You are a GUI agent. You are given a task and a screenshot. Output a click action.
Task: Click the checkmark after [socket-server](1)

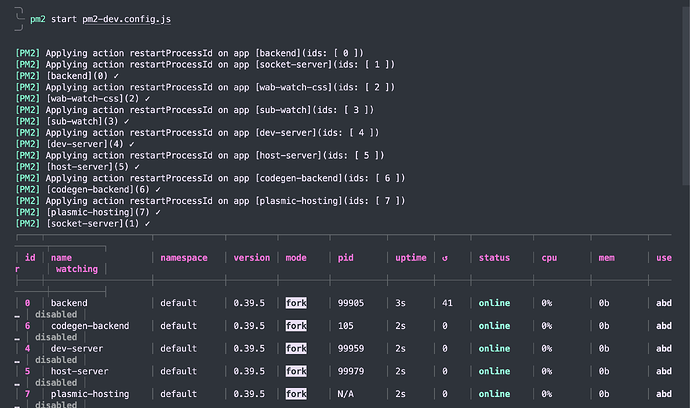coord(147,224)
